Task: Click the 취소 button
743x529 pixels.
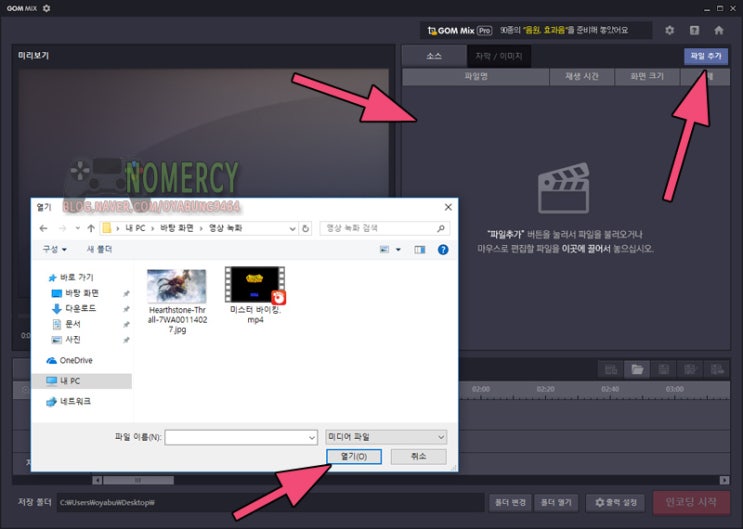Action: coord(418,456)
